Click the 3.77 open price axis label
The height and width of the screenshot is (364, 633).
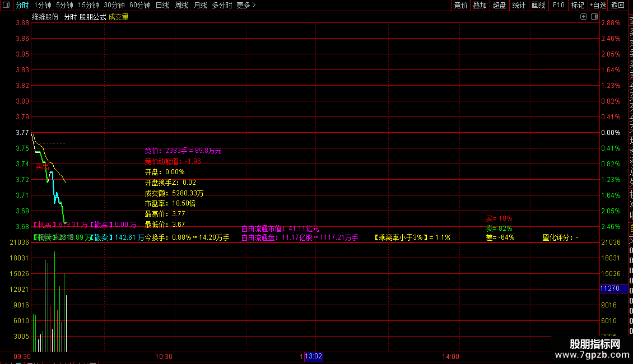[x=22, y=133]
